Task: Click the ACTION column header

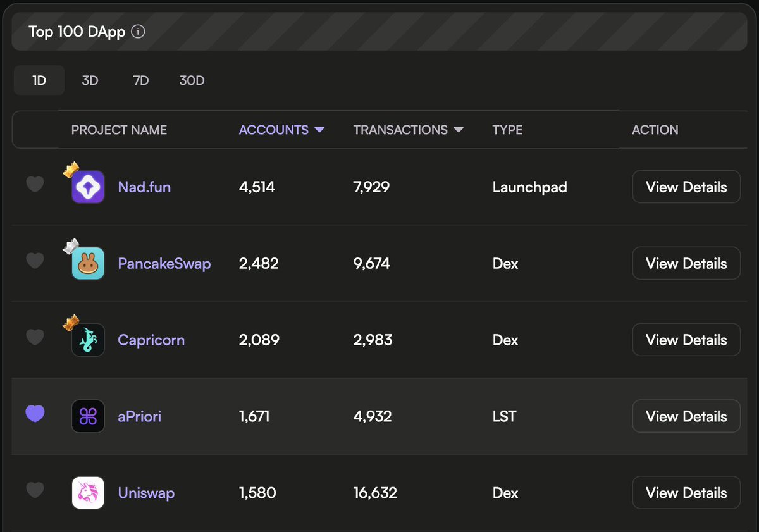Action: point(655,130)
